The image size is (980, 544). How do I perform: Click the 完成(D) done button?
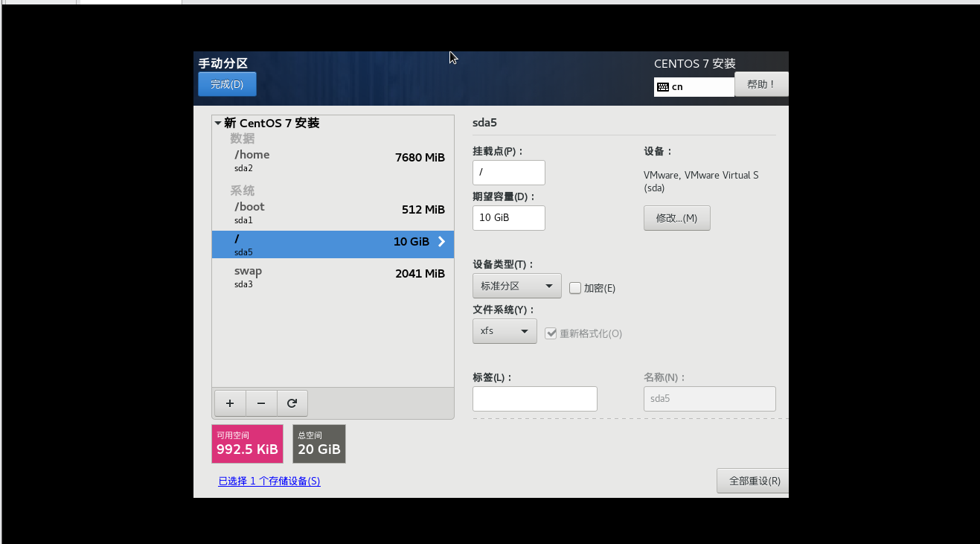(227, 84)
